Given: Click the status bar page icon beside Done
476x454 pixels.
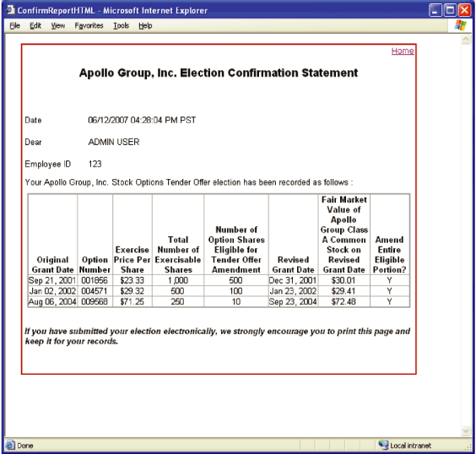Looking at the screenshot, I should click(x=10, y=446).
